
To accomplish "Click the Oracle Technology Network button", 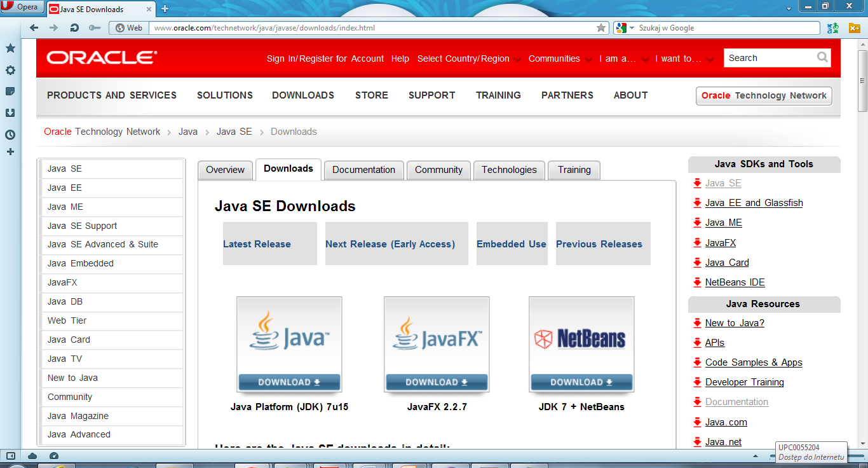I will point(764,96).
